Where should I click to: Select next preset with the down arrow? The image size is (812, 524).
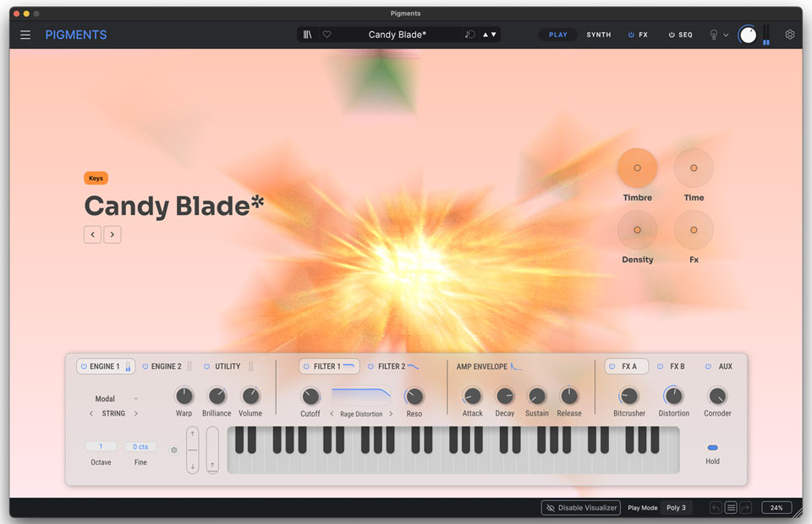[493, 35]
